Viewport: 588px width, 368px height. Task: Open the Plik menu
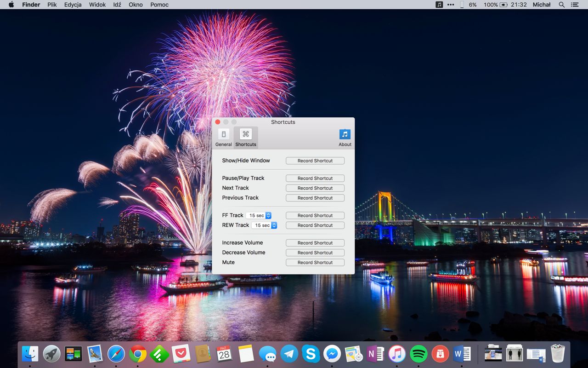[x=52, y=5]
